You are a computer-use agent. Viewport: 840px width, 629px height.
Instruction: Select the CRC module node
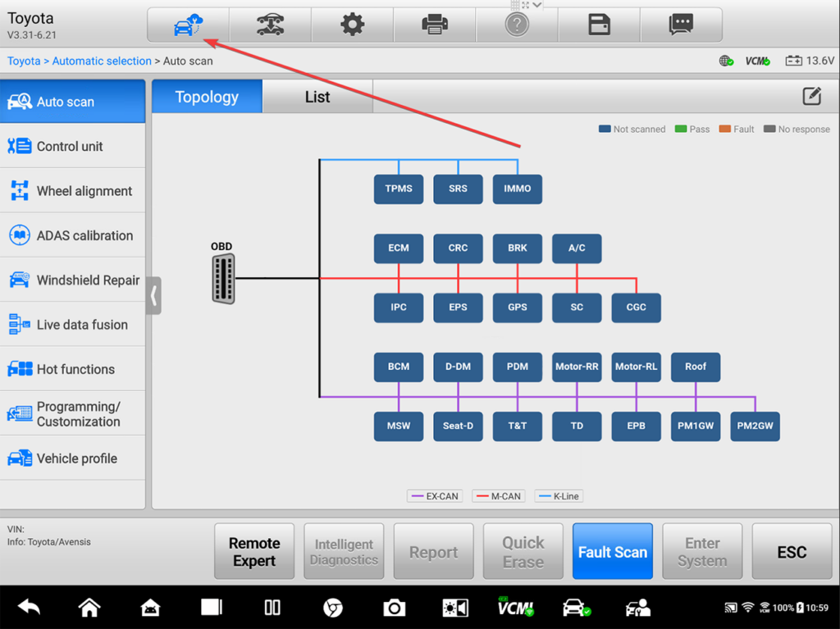(458, 248)
